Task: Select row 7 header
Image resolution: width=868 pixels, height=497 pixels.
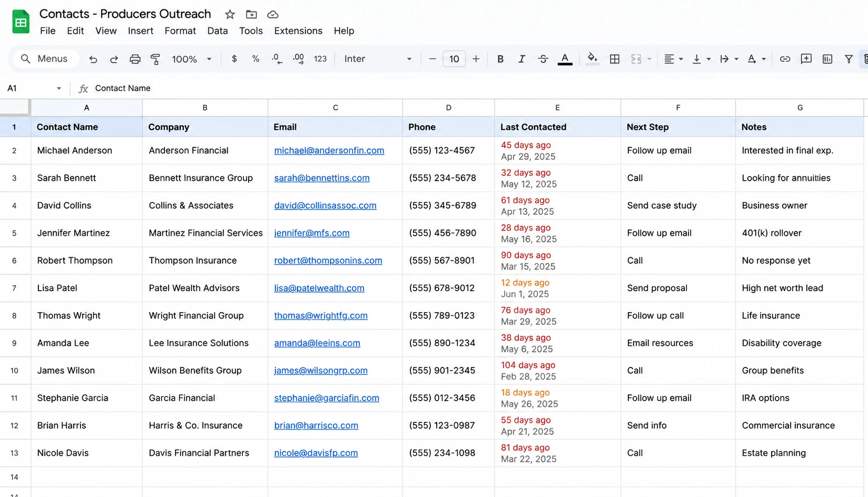Action: (15, 288)
